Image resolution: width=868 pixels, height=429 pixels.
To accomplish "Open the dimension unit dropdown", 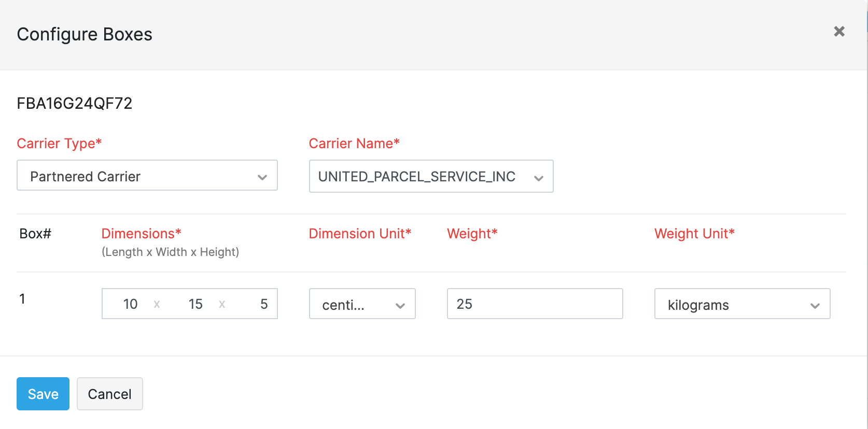I will click(362, 304).
